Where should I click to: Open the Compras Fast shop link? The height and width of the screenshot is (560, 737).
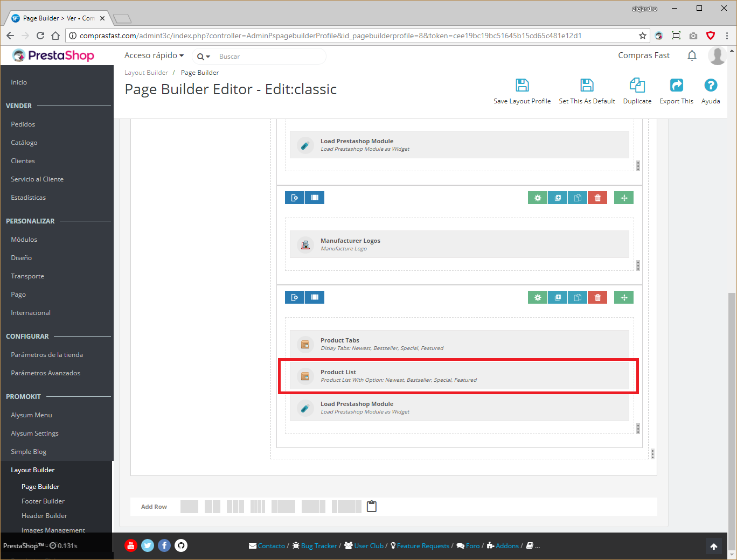point(644,55)
